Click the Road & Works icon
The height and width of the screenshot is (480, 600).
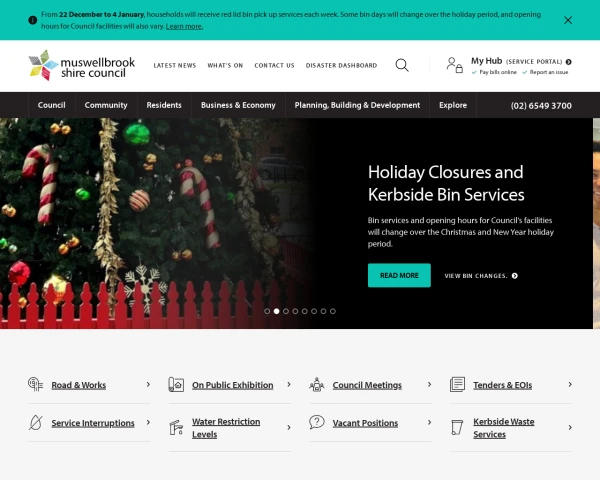pyautogui.click(x=36, y=384)
